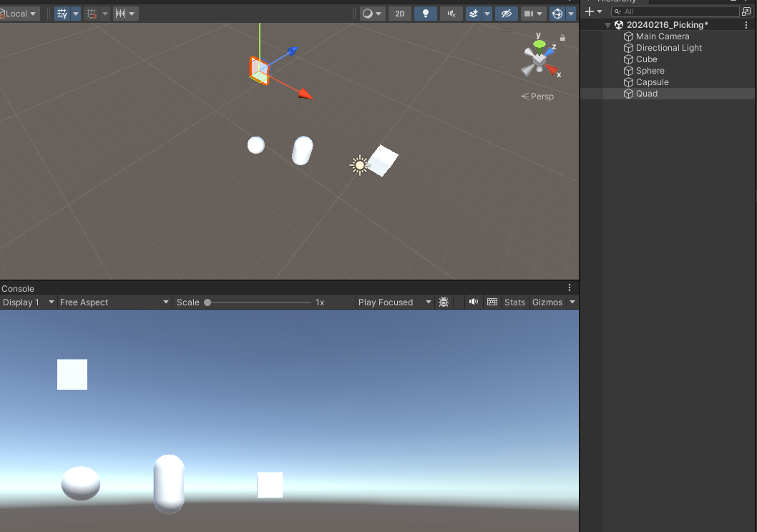Screen dimensions: 757x532
Task: Click the Sphere row object icon
Action: pyautogui.click(x=628, y=71)
